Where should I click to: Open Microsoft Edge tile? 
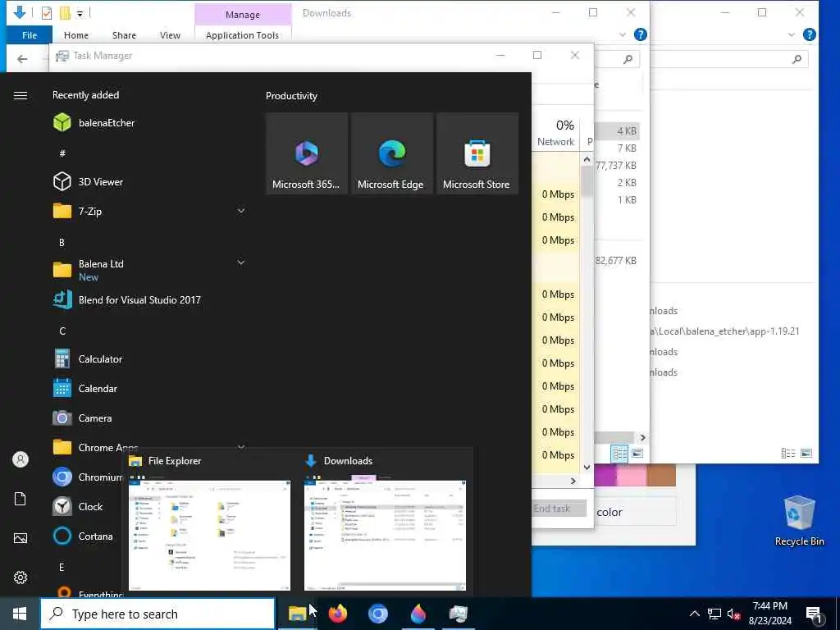[x=391, y=153]
